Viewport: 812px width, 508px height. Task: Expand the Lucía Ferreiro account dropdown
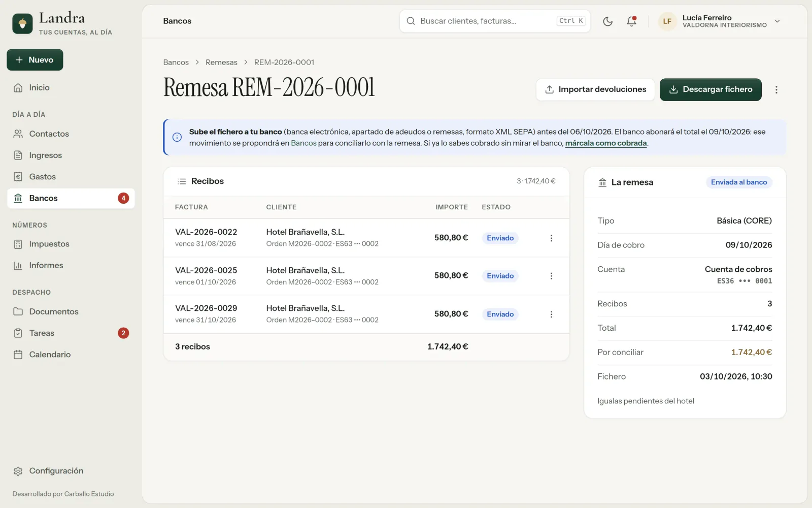[777, 21]
